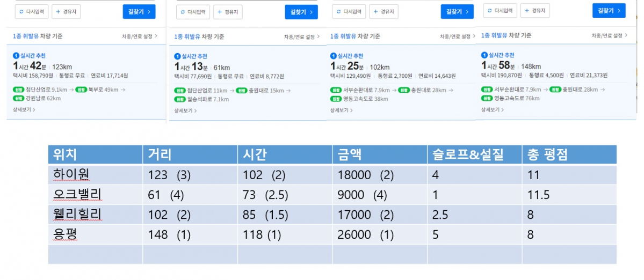
Task: Click the green 원활 badge next to 영동고속도로 76km
Action: point(487,98)
